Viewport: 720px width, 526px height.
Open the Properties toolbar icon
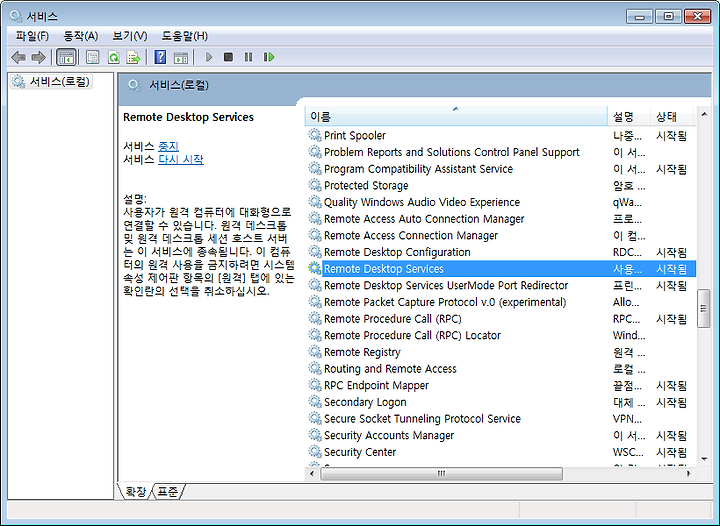(x=93, y=57)
